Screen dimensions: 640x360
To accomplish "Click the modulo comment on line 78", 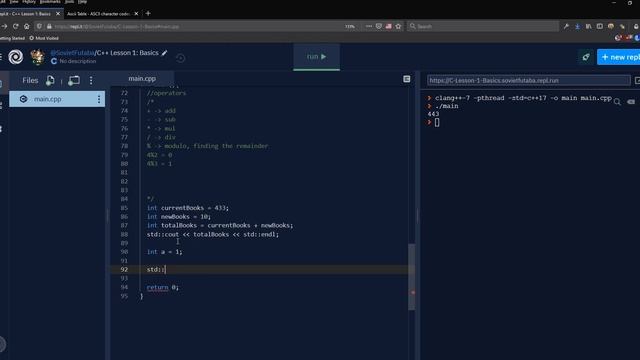I will click(x=207, y=146).
